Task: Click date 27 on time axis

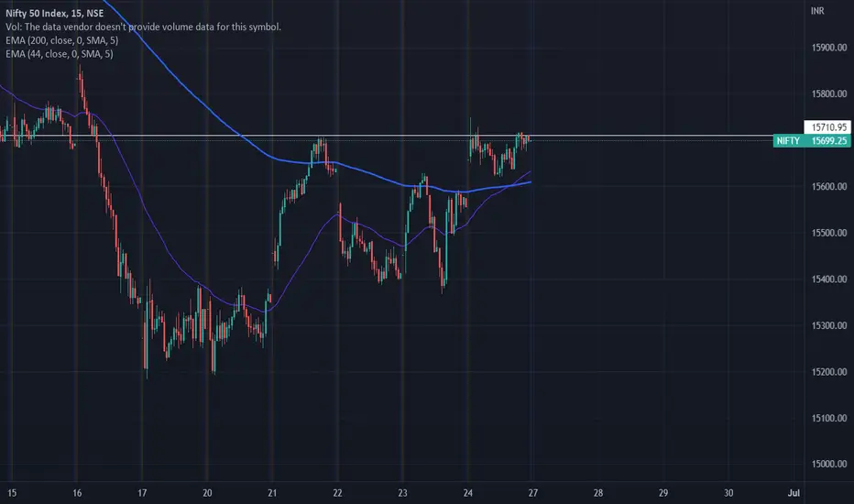Action: tap(532, 493)
